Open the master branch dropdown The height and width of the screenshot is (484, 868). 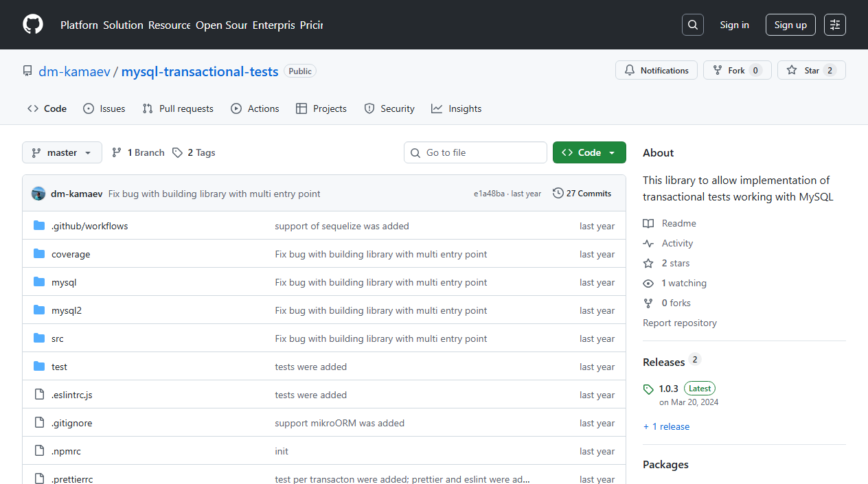pos(61,152)
